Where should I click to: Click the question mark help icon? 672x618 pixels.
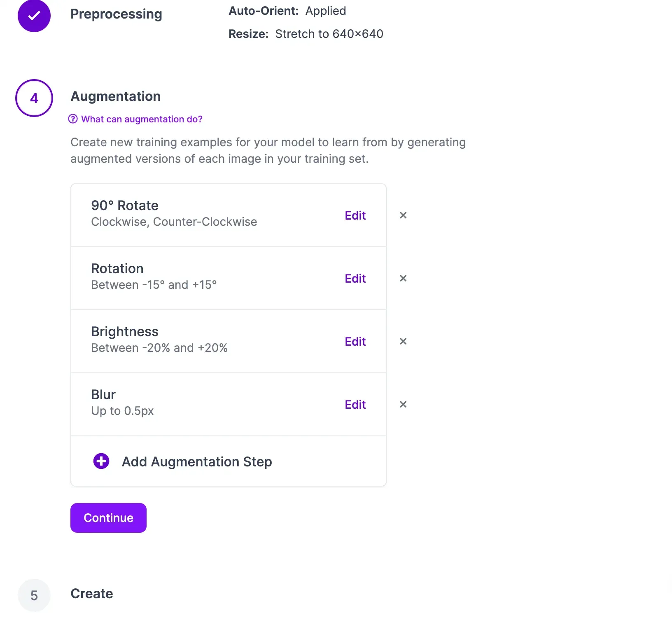73,119
